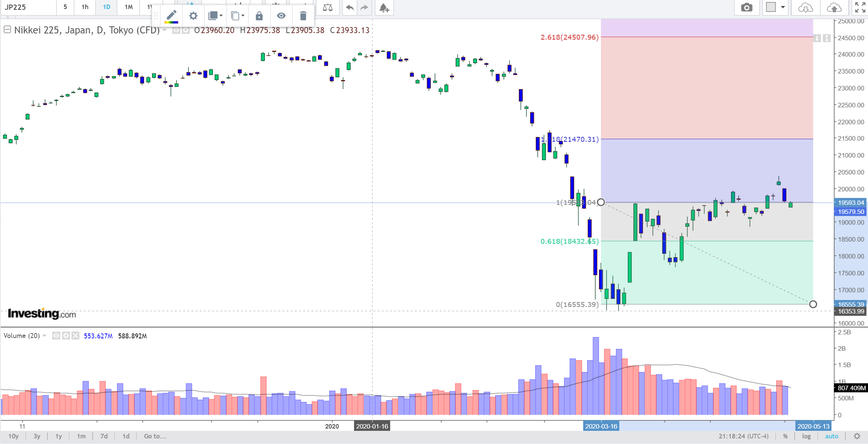Switch to the 1M interval tab

coord(128,7)
